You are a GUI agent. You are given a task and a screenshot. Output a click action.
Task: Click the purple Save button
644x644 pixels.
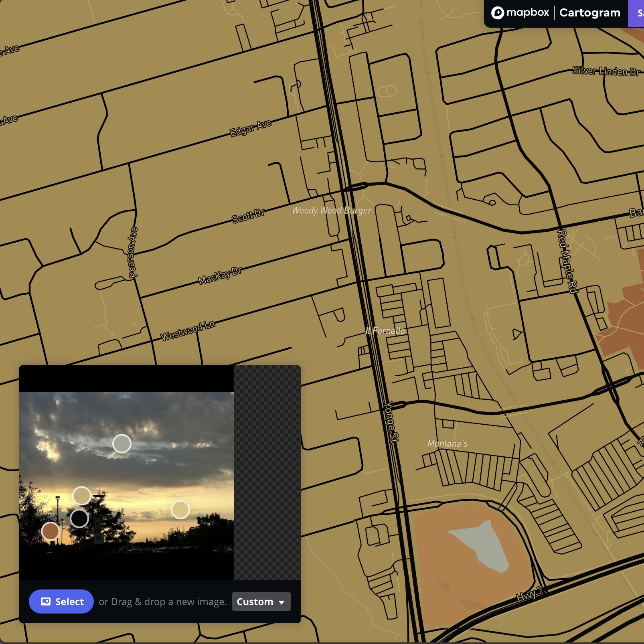point(638,12)
